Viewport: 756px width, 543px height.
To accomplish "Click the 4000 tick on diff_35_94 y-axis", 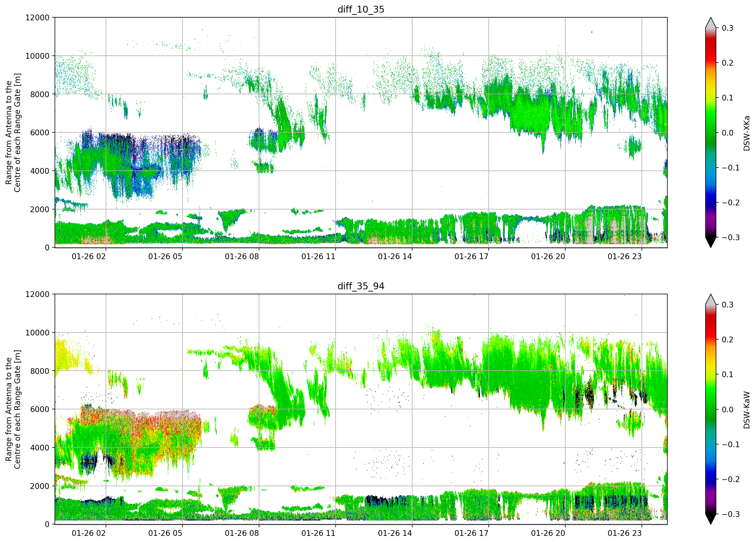I will (x=40, y=448).
